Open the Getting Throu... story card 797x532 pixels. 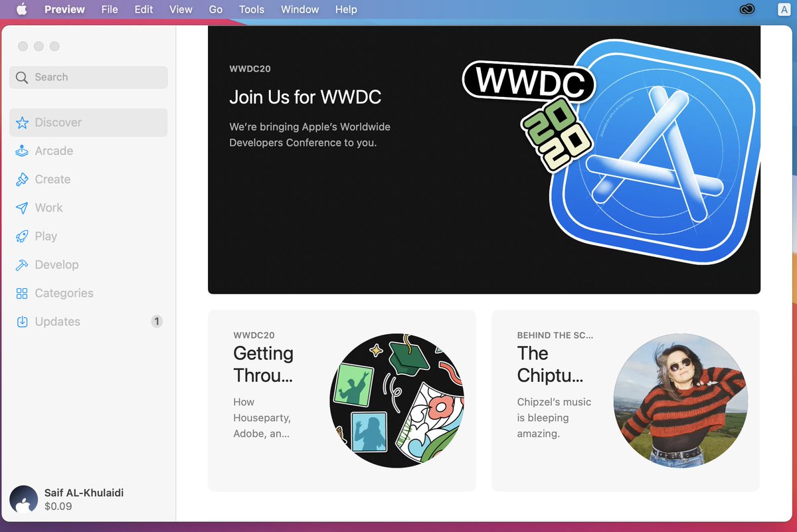tap(342, 400)
